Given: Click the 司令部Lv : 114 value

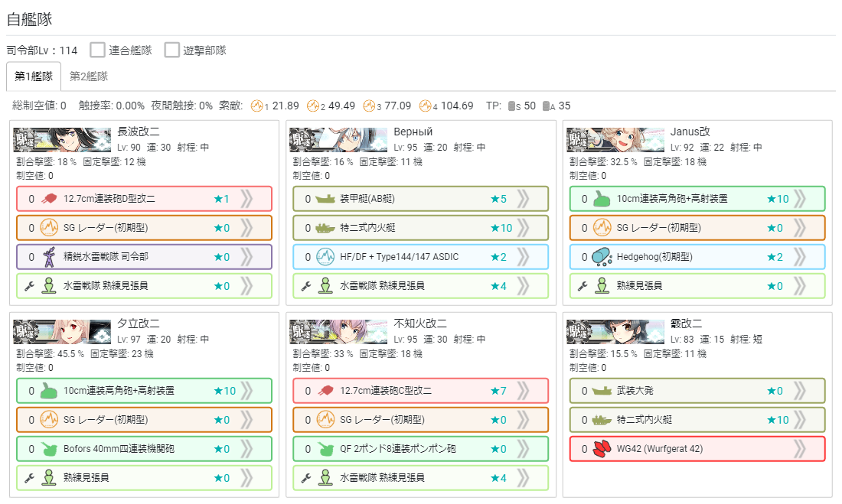Looking at the screenshot, I should (42, 50).
